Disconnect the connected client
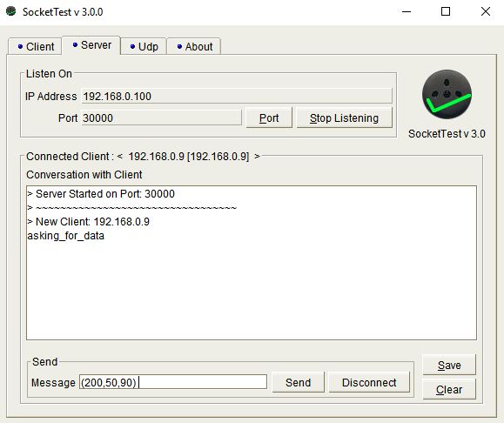 click(369, 382)
